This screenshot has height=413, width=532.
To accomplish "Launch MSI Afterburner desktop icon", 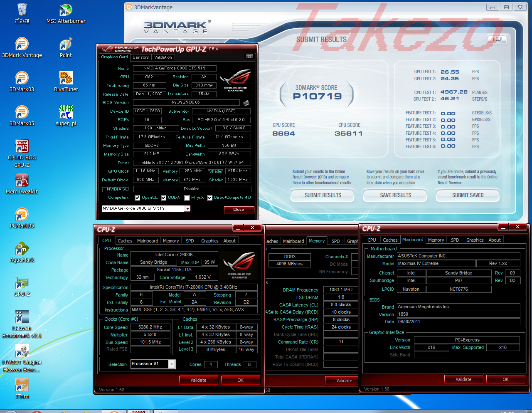I will point(66,13).
